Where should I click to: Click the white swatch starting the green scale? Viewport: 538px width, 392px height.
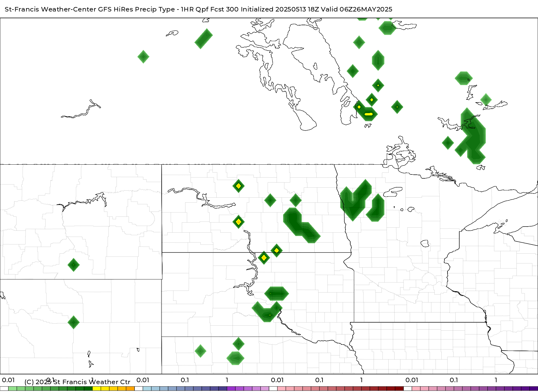point(4,389)
